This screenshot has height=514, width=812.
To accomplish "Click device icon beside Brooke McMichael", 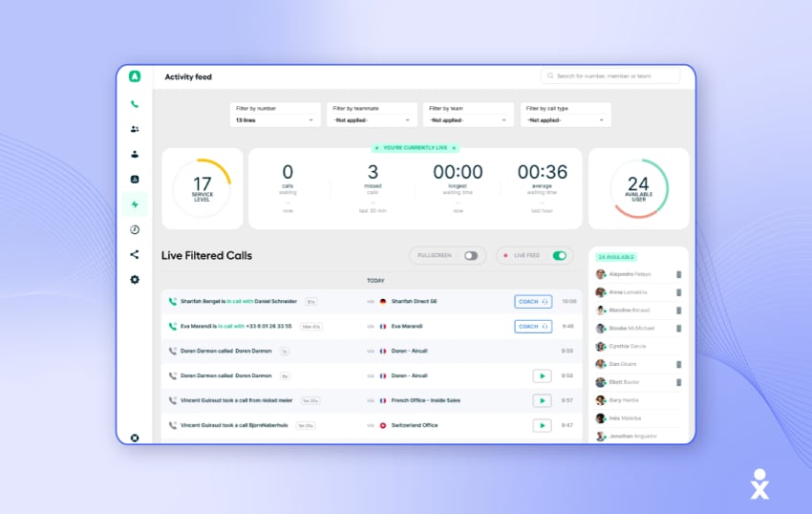I will 678,329.
